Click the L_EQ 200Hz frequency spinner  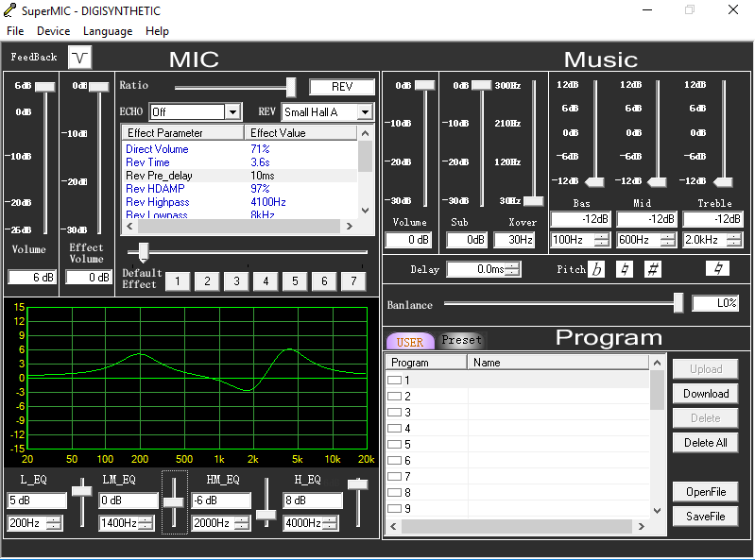coord(54,523)
